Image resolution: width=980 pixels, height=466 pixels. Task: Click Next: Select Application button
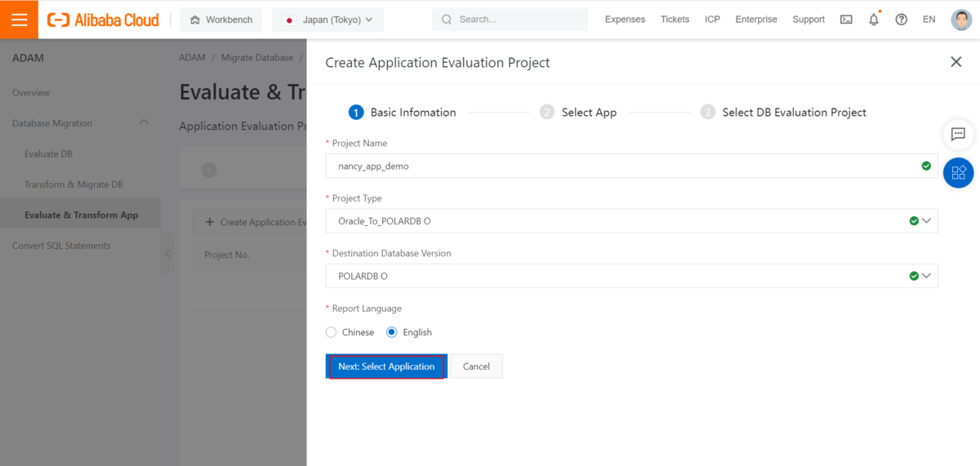(386, 366)
